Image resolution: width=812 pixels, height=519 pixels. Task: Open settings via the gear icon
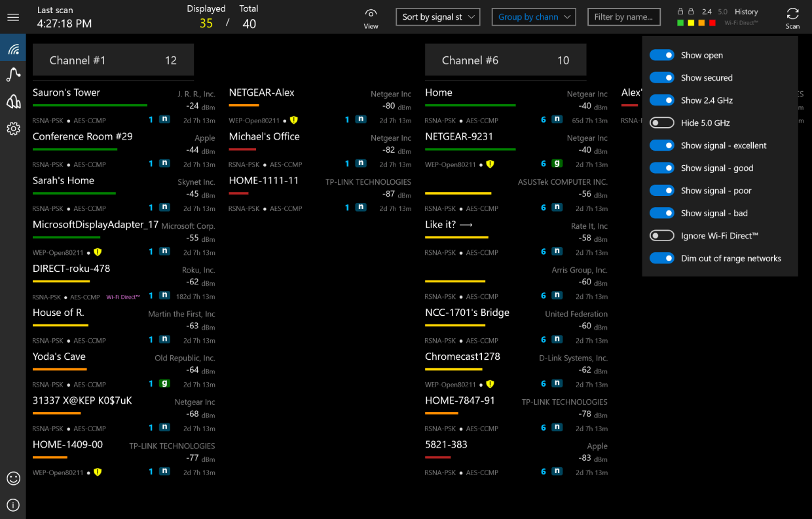click(13, 128)
